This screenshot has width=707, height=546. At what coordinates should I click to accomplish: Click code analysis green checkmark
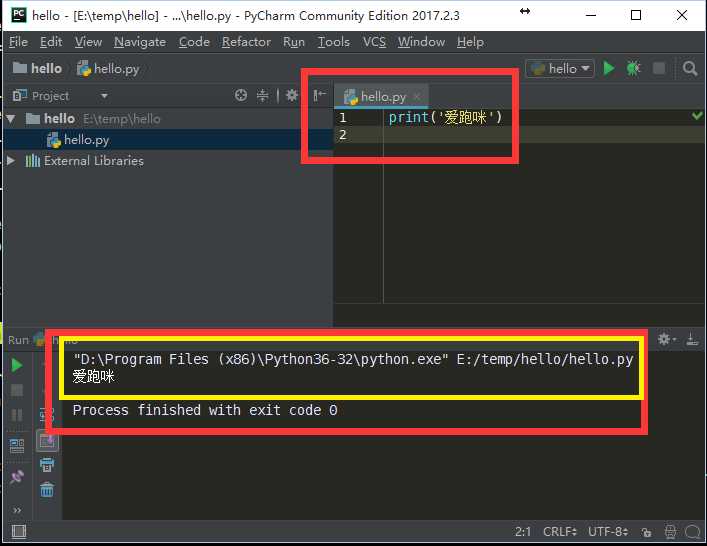point(697,116)
